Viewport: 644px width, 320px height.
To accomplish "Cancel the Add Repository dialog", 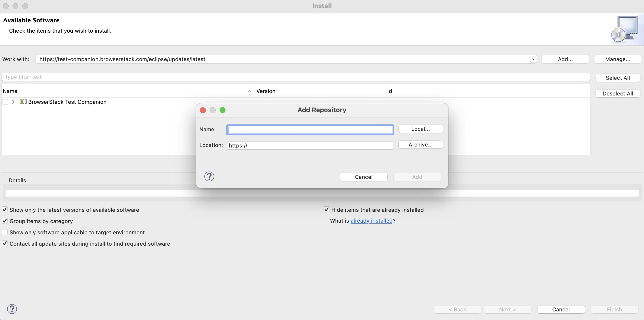I will [x=364, y=177].
